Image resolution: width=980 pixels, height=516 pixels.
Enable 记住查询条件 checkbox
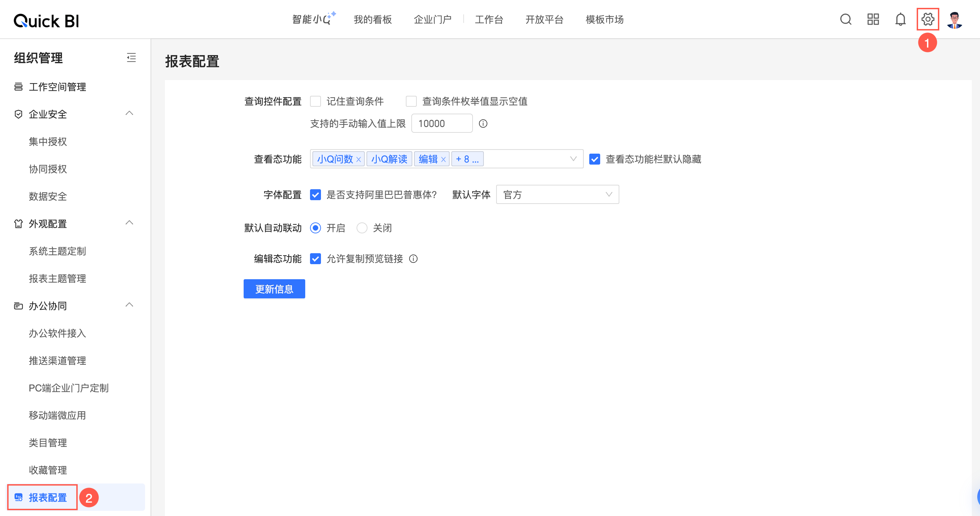(315, 102)
